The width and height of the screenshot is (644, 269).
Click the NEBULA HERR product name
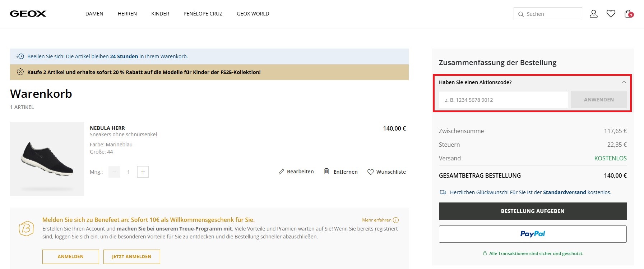[107, 128]
